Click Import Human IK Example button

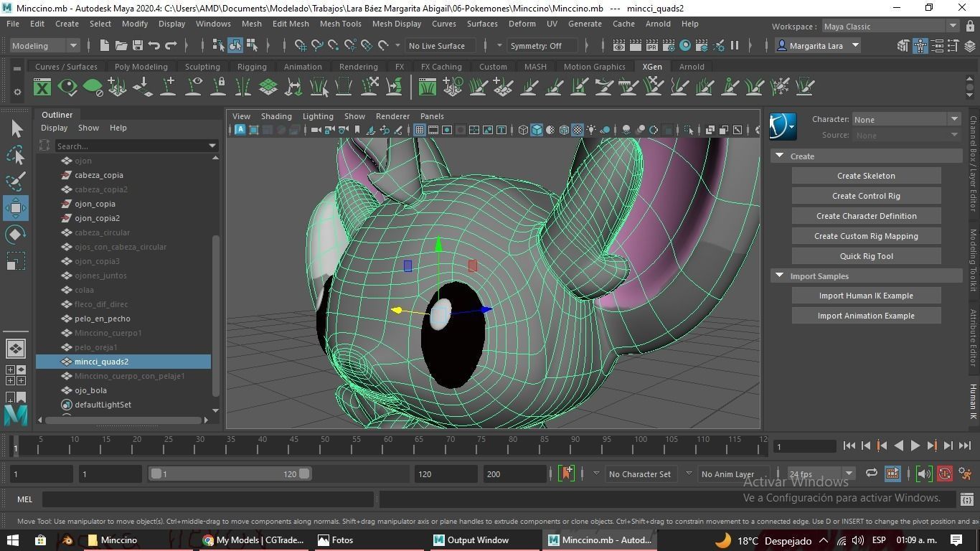pyautogui.click(x=866, y=296)
